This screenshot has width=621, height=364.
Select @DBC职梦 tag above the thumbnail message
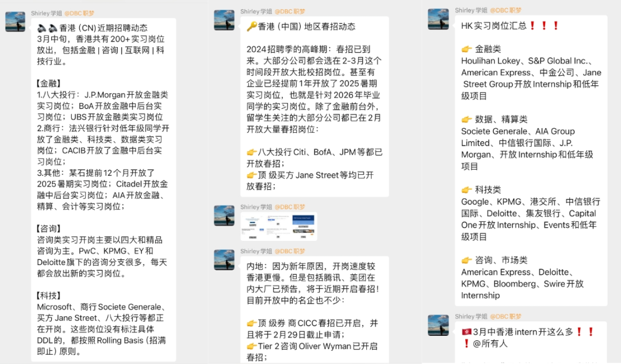[x=290, y=207]
